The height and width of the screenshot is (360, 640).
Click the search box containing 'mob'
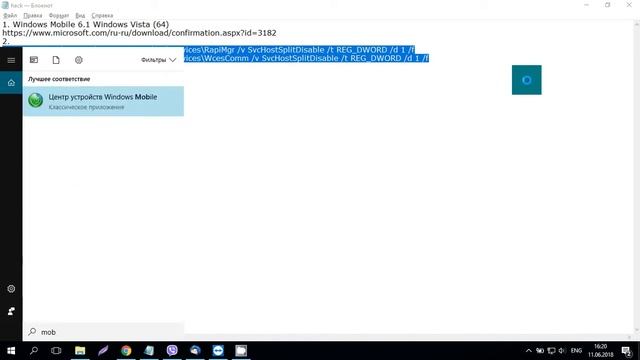click(103, 332)
